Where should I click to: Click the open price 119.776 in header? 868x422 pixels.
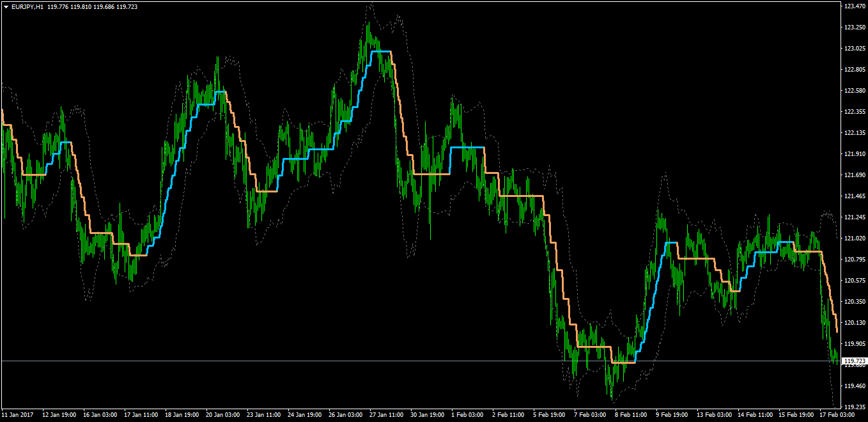coord(58,6)
